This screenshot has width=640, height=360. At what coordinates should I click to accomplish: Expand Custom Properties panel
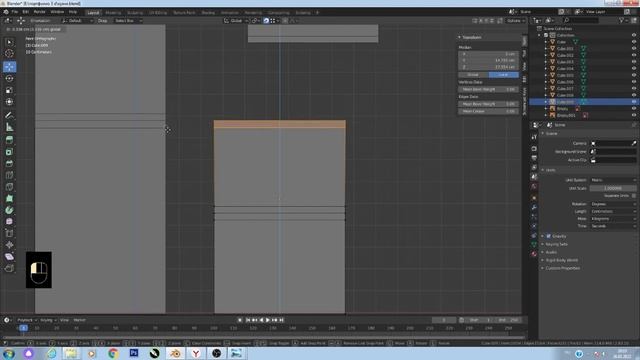click(x=562, y=268)
